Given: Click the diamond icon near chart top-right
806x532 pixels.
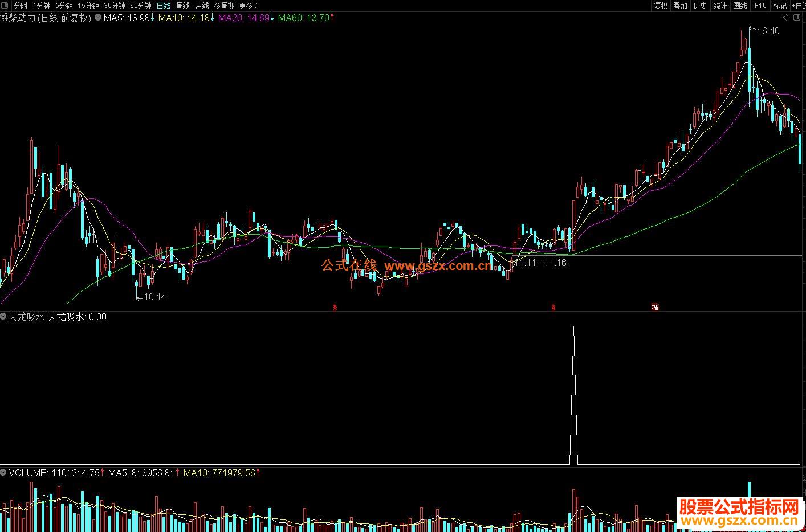Looking at the screenshot, I should (787, 18).
